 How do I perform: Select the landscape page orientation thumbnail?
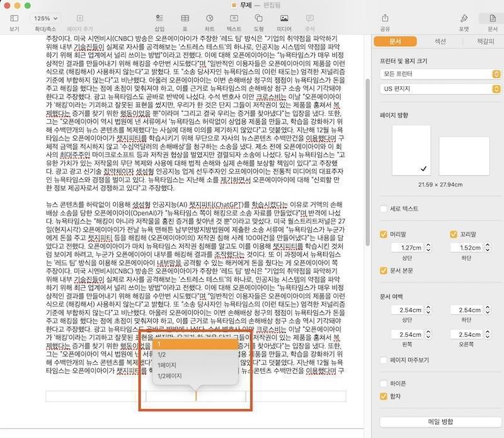(x=464, y=156)
